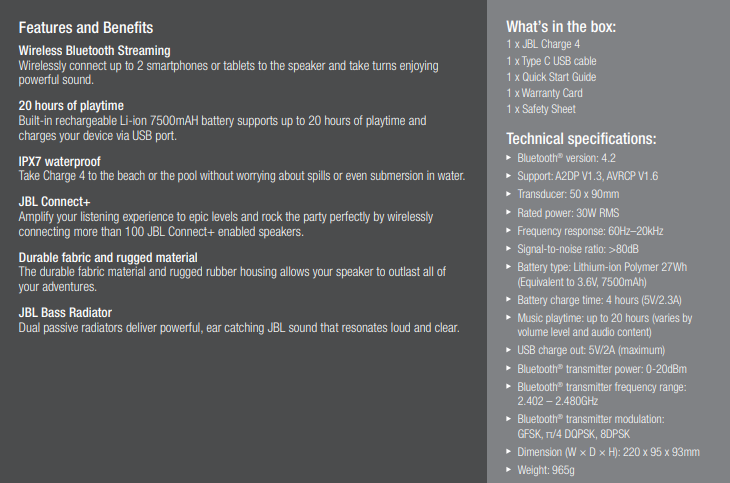Select the 'JBL Connect+' feature title
This screenshot has width=730, height=483.
click(x=54, y=202)
